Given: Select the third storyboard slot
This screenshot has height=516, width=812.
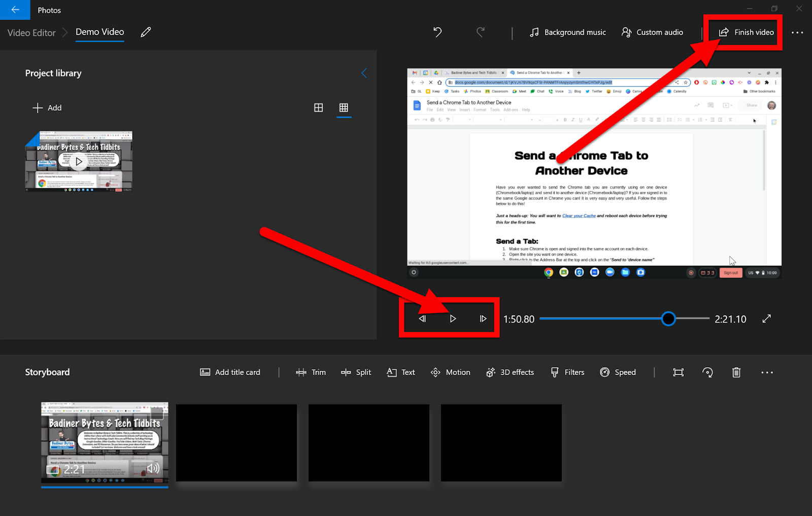Looking at the screenshot, I should tap(369, 443).
